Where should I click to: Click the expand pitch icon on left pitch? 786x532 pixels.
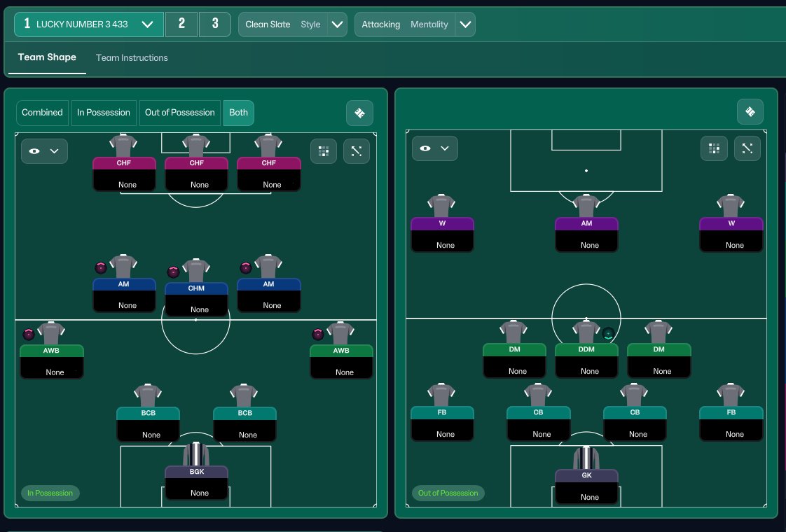click(x=357, y=150)
